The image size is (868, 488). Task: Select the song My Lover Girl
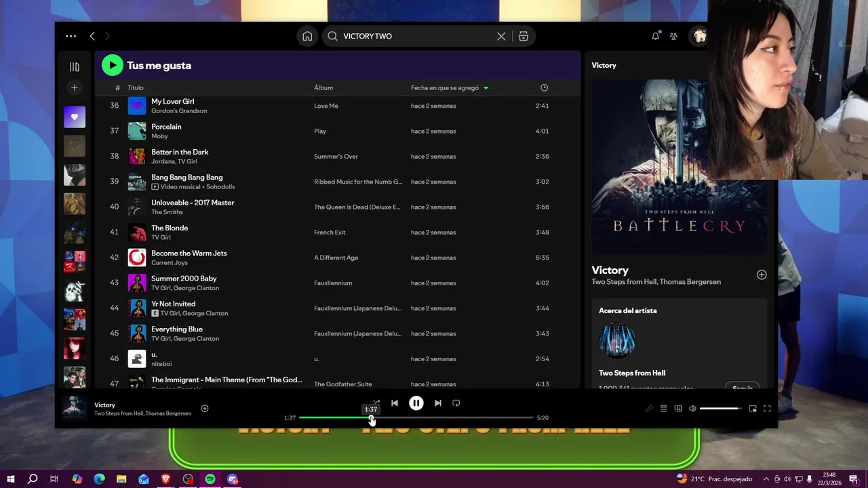pos(172,102)
